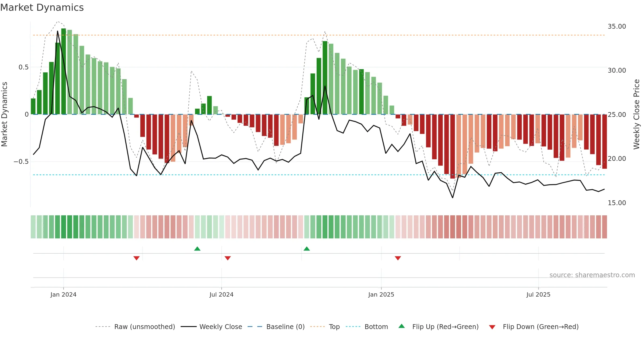Screen dimensions: 644x362
Task: Click the last heatmap strip cell at right
Action: pos(605,227)
